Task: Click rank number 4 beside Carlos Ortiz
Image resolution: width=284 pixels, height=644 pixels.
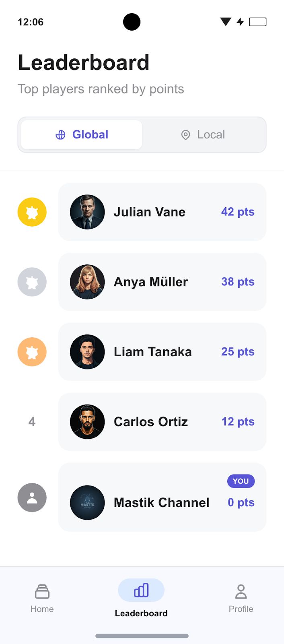Action: (x=32, y=421)
